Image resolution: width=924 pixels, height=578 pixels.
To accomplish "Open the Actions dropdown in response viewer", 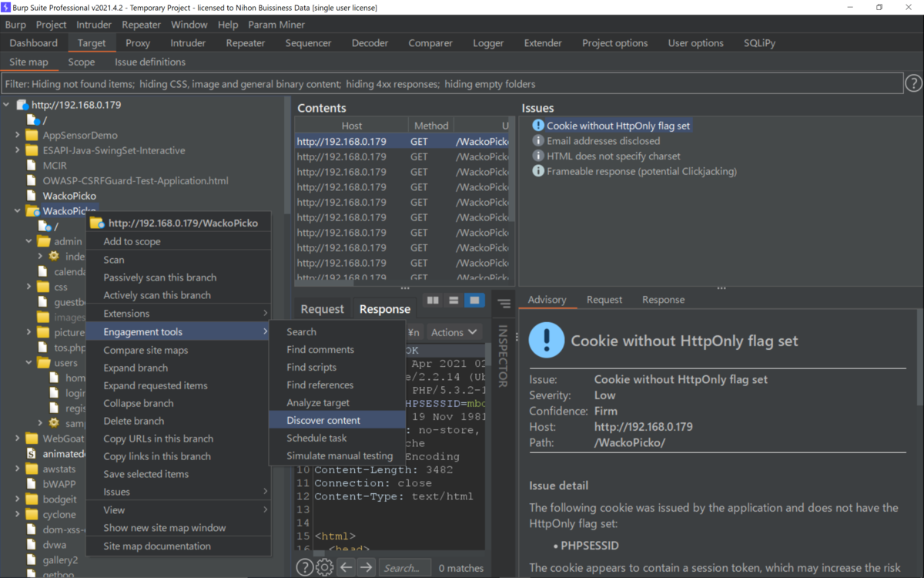I will [454, 332].
